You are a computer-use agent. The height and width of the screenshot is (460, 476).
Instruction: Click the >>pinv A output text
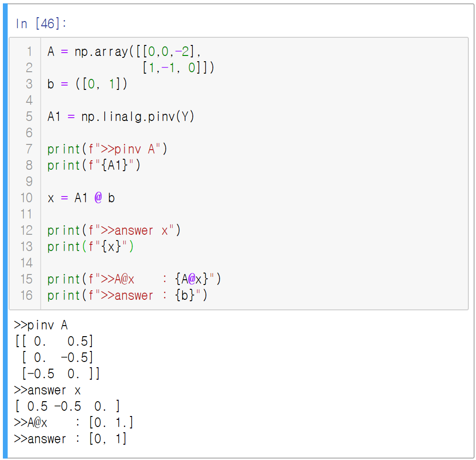41,325
